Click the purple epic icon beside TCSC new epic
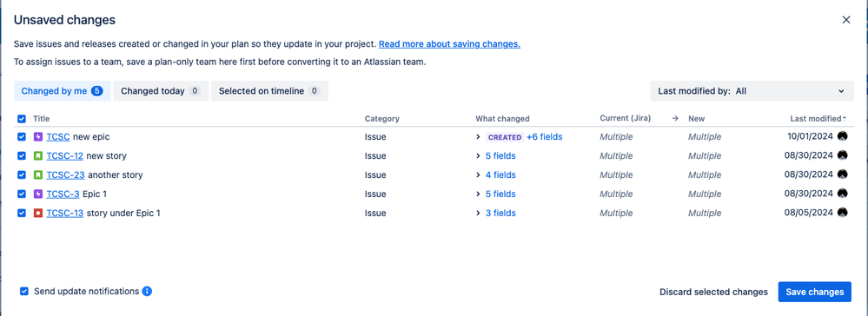This screenshot has width=868, height=316. [38, 136]
